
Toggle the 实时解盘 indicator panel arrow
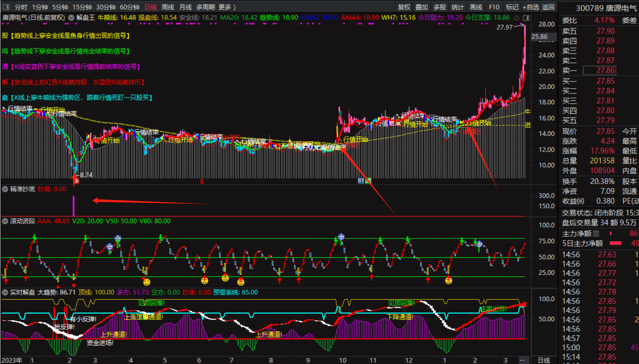pyautogui.click(x=5, y=293)
